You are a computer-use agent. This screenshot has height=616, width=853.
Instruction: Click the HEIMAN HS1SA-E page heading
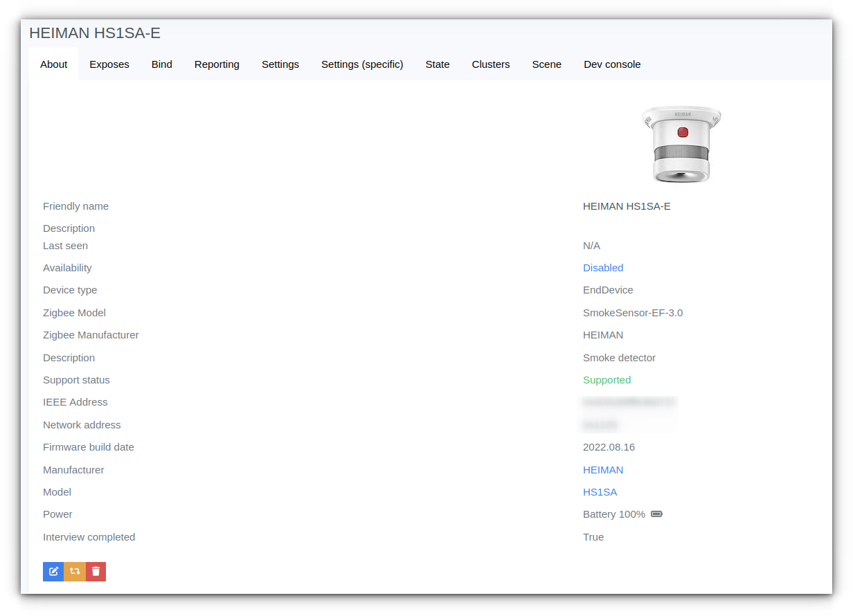pos(95,33)
